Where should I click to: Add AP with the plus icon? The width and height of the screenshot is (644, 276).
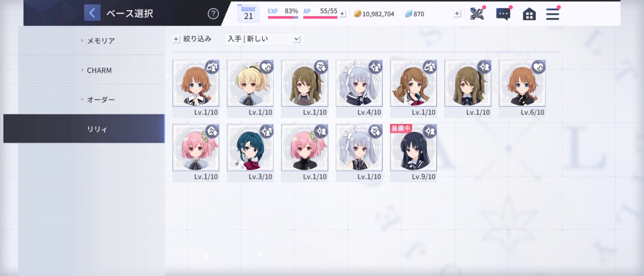(x=343, y=14)
